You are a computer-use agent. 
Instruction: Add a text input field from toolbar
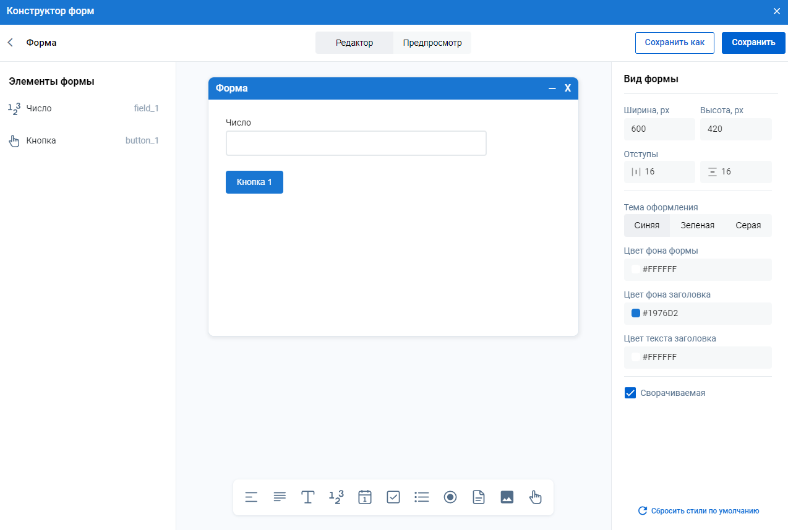tap(308, 497)
